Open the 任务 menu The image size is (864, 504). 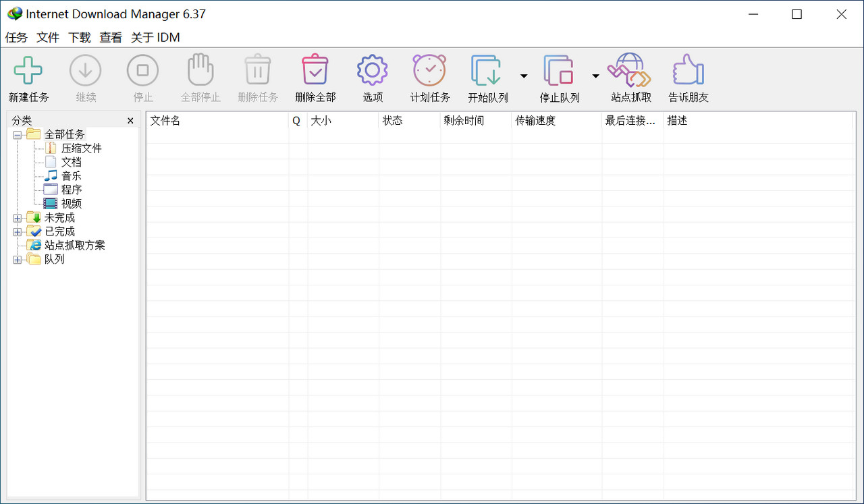(x=16, y=38)
